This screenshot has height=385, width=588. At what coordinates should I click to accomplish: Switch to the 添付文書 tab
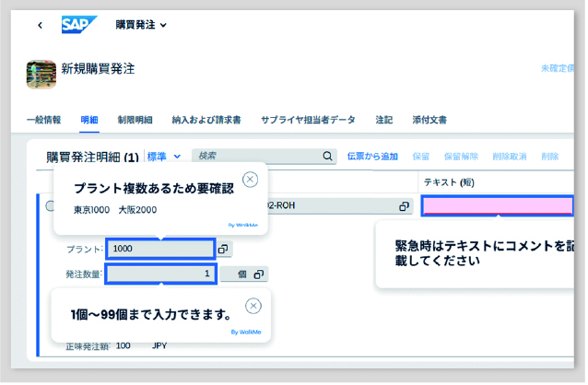[x=429, y=120]
